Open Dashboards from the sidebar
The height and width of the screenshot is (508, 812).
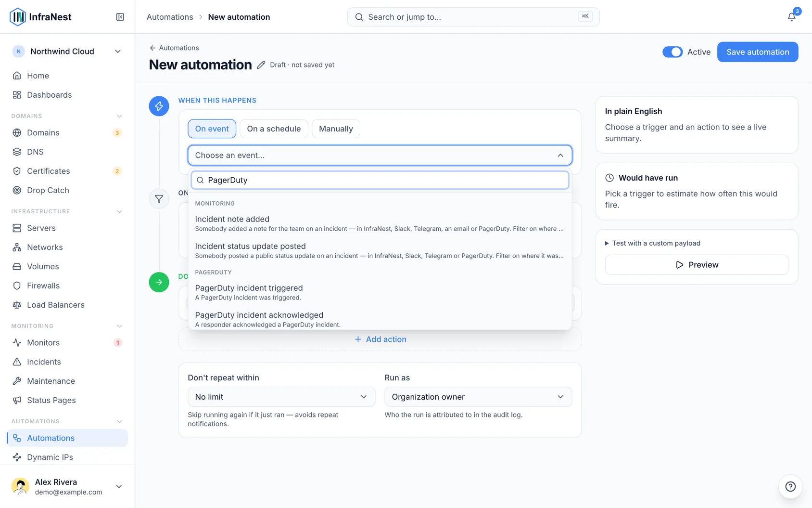coord(67,95)
